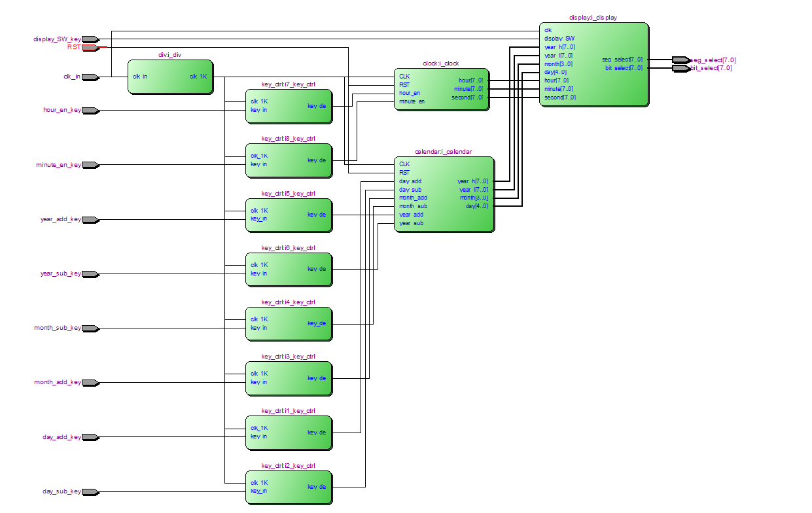Click key_de output of i3_key_ctrl block
Image resolution: width=812 pixels, height=513 pixels.
(317, 378)
